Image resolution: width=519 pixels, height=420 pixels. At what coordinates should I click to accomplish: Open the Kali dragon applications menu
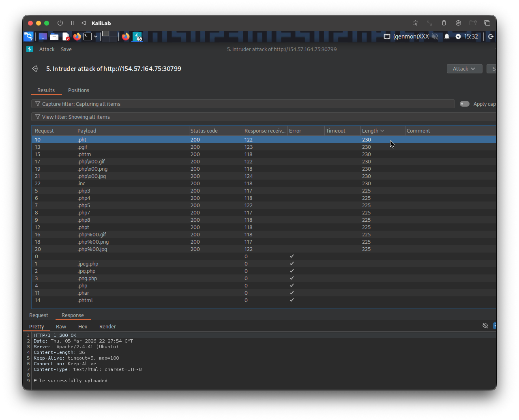(28, 36)
